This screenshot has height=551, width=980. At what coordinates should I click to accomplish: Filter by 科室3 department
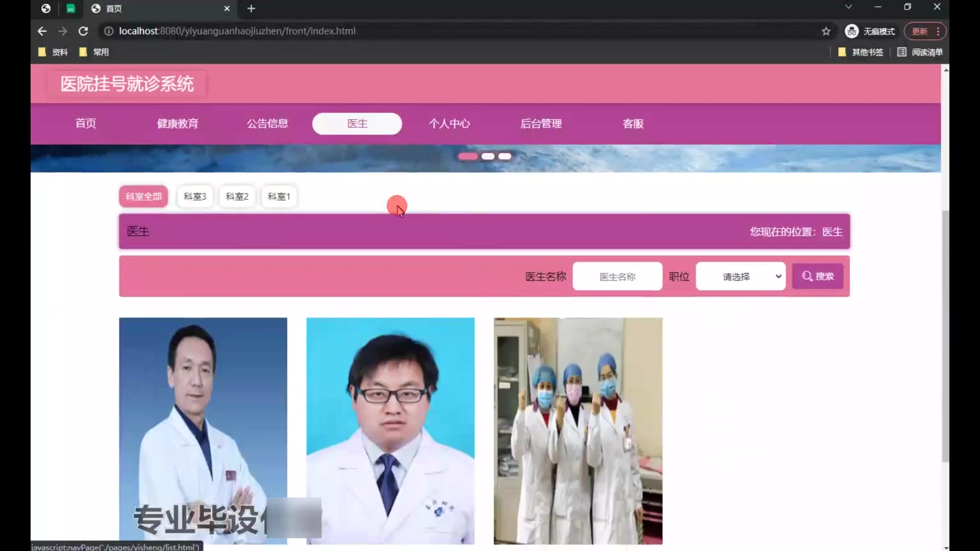coord(194,196)
